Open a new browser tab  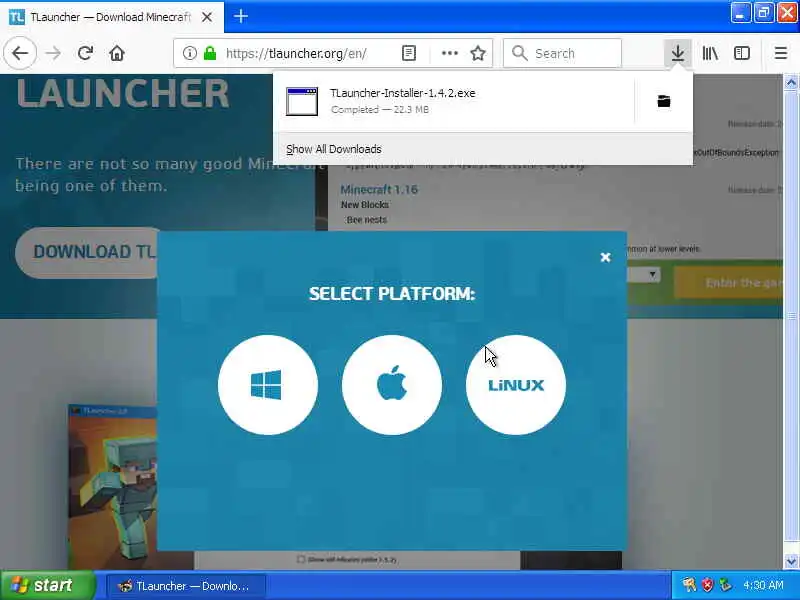point(241,16)
